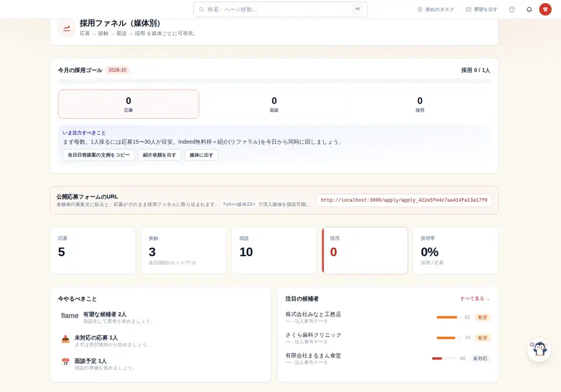Open notifications with the bell icon
This screenshot has height=392, width=561.
pos(529,10)
